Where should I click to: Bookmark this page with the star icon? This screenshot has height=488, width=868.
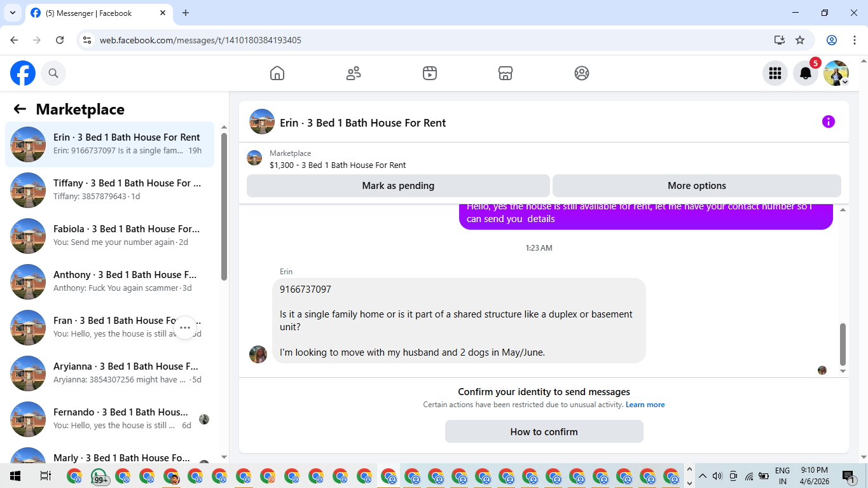[x=800, y=40]
